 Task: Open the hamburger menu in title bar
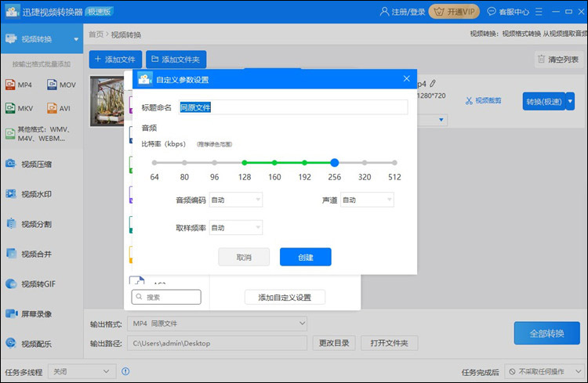pyautogui.click(x=539, y=12)
